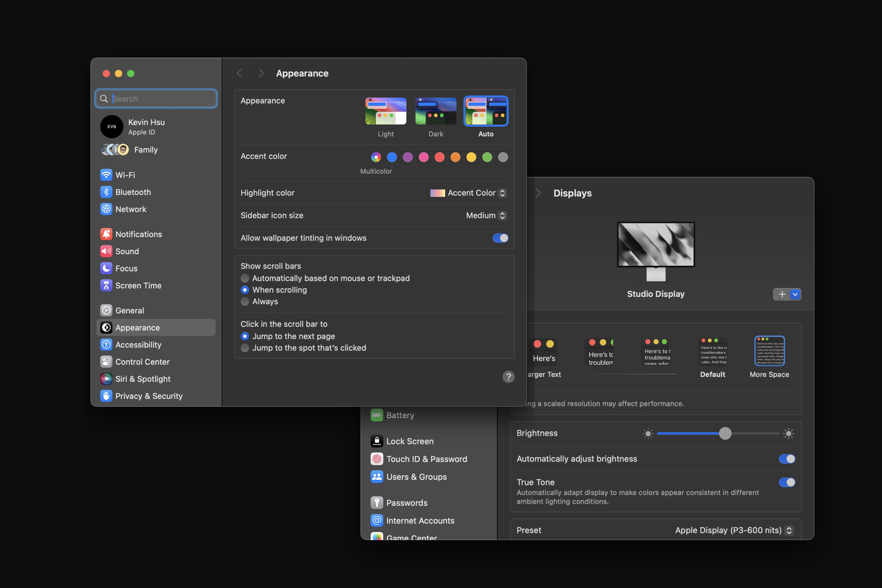Select Always show scroll bars option
The width and height of the screenshot is (882, 588).
tap(245, 301)
